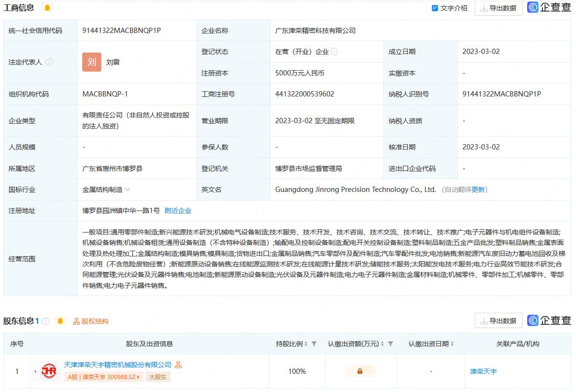Click the info icon next to 在营（开业）企业
Screen dimensions: 576x392
point(334,52)
